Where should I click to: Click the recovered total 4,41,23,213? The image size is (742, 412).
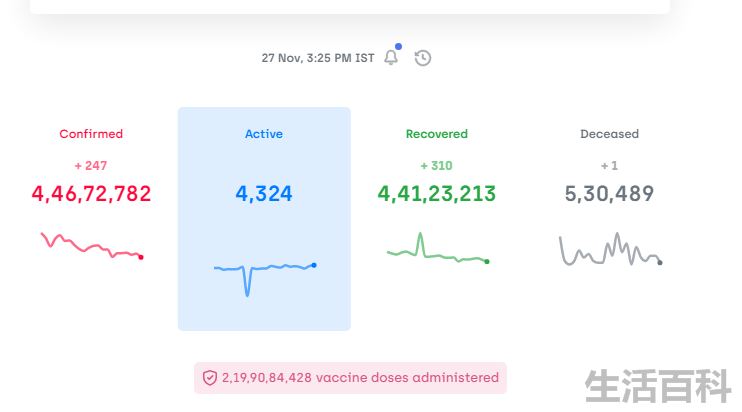point(437,193)
